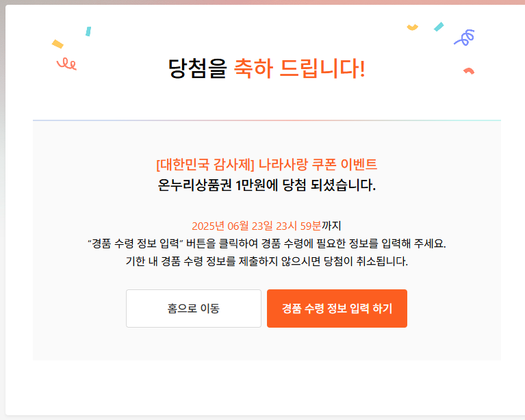Click the 2025년 06월 23일 23시 59분 deadline
525x420 pixels.
point(257,226)
